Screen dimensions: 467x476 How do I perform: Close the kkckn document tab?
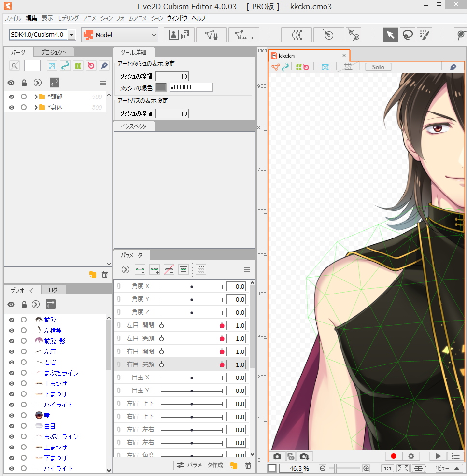pos(344,56)
